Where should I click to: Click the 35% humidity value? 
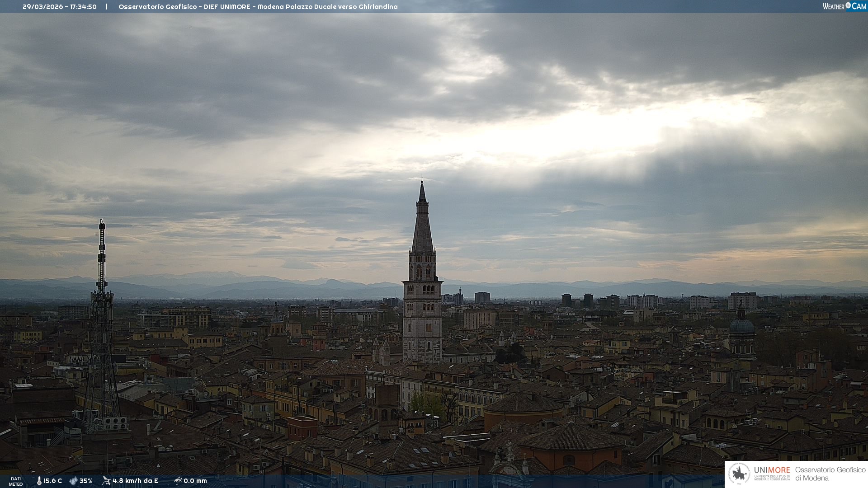tap(86, 481)
